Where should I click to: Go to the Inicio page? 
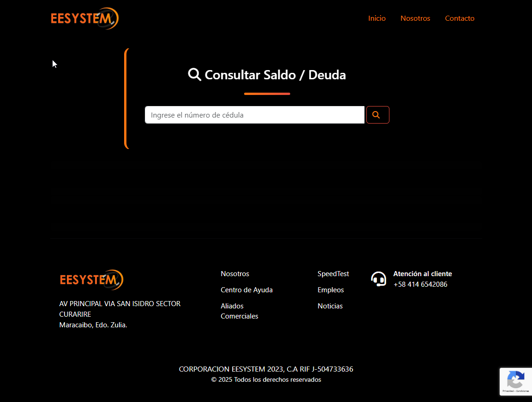tap(377, 18)
